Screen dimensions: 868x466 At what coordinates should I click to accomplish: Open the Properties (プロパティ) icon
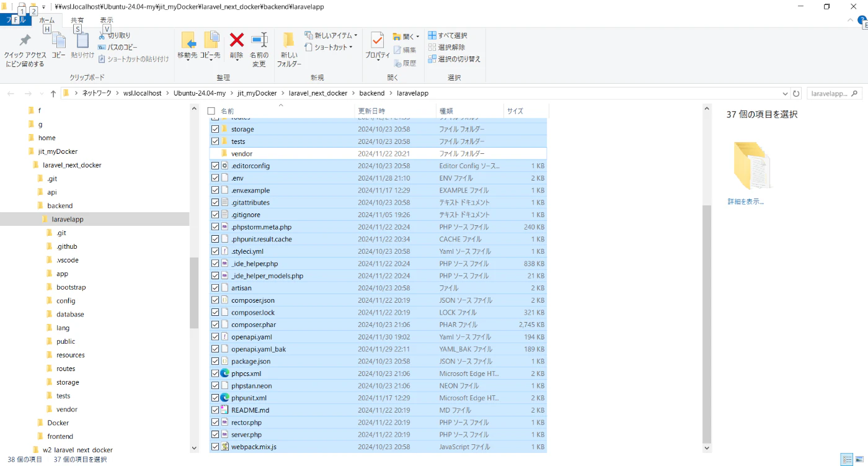click(378, 40)
